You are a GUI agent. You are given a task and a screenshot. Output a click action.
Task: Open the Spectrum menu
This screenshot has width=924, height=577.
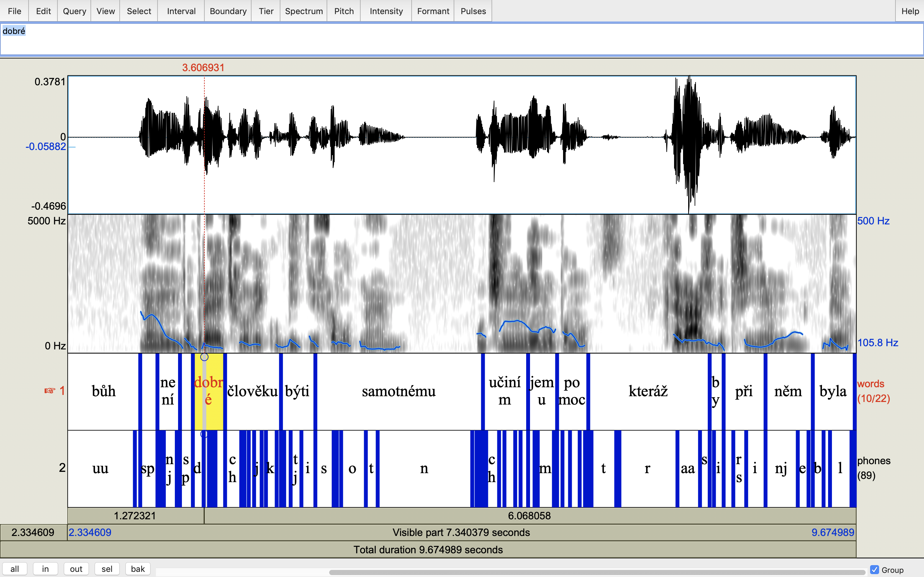click(x=304, y=11)
